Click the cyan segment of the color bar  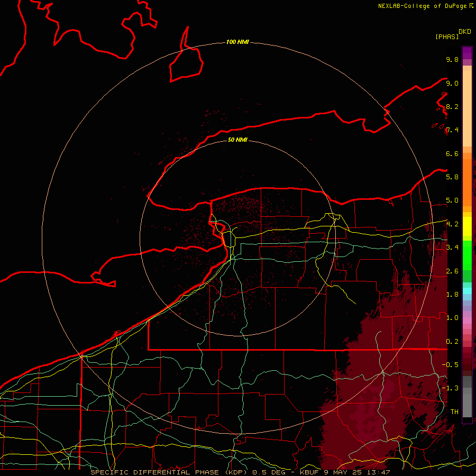click(467, 290)
